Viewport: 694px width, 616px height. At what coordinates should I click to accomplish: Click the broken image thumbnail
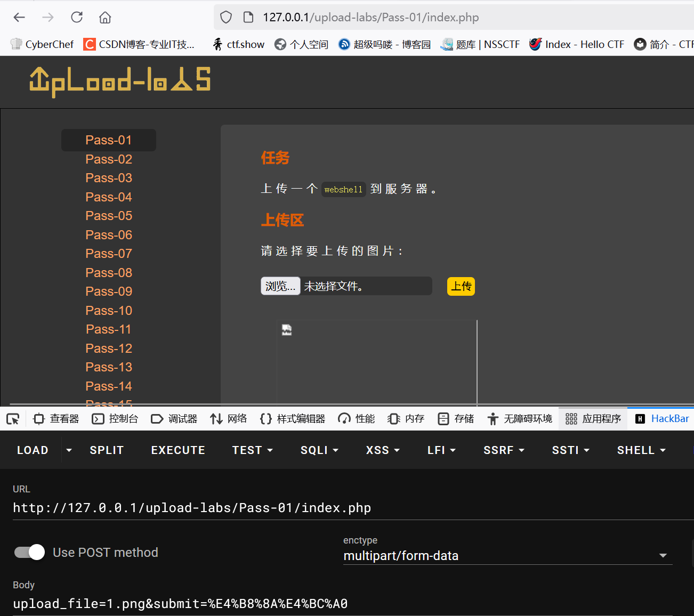pos(287,330)
